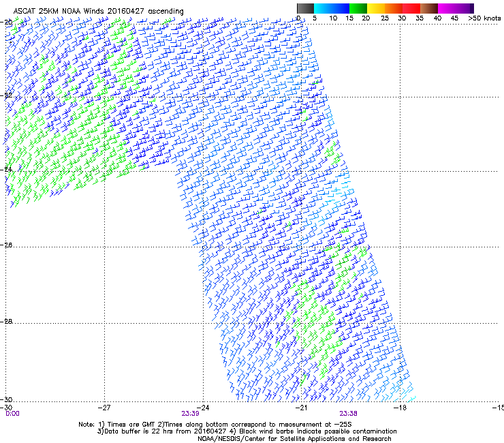Image resolution: width=504 pixels, height=443 pixels.
Task: Click the '-24' longitude axis label at bottom
Action: [203, 408]
